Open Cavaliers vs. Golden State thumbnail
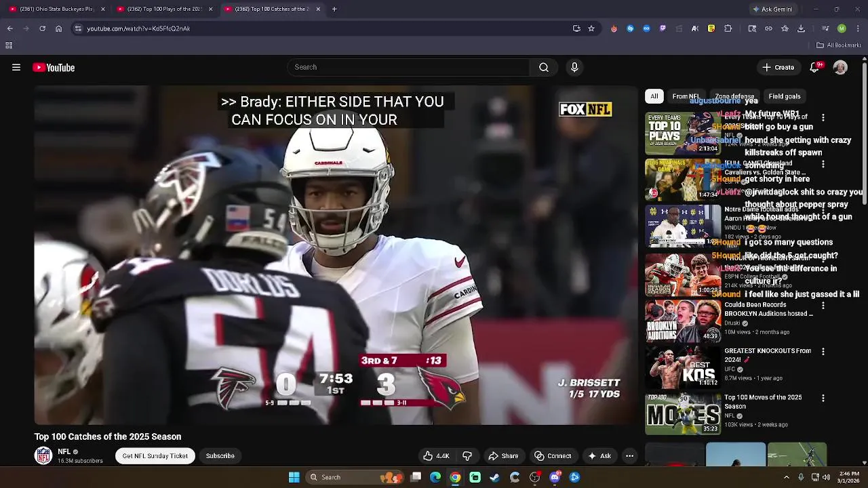Viewport: 868px width, 488px height. pyautogui.click(x=683, y=180)
